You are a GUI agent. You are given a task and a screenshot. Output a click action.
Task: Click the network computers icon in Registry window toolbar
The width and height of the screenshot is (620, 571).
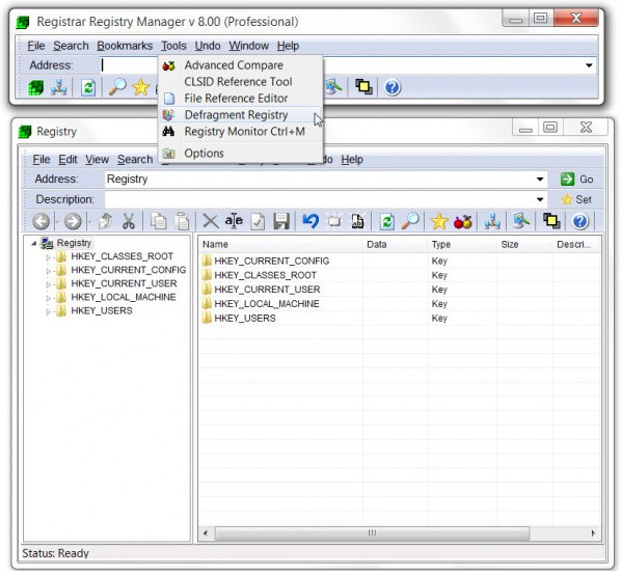click(492, 221)
